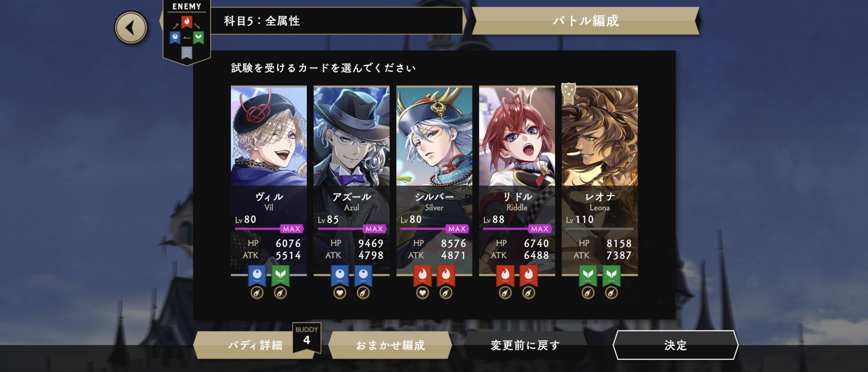Tap Silver's heart heal spell icon

coord(423,293)
